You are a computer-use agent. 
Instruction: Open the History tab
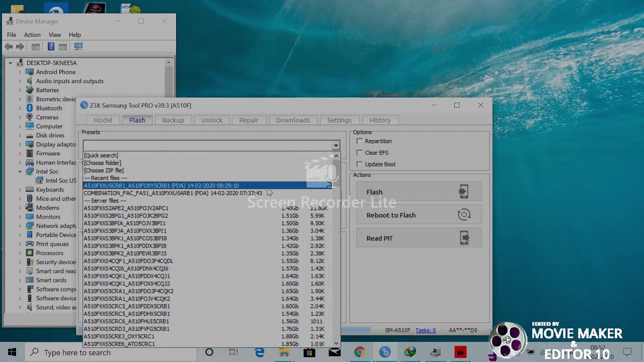[380, 120]
